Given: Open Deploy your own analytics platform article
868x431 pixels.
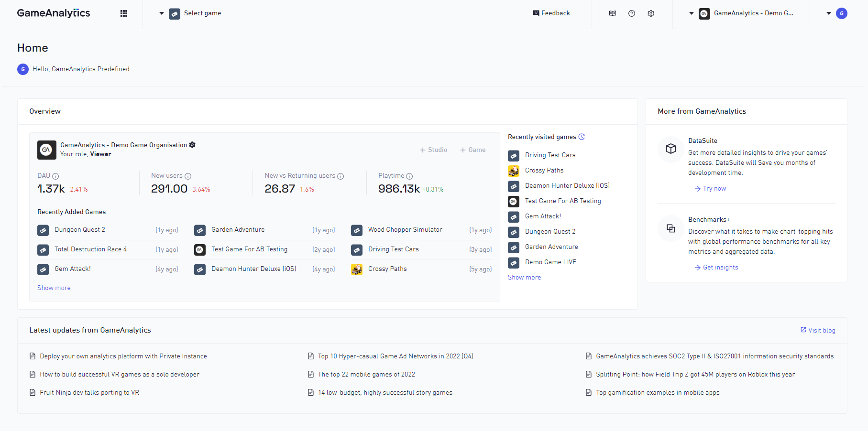Looking at the screenshot, I should [123, 356].
